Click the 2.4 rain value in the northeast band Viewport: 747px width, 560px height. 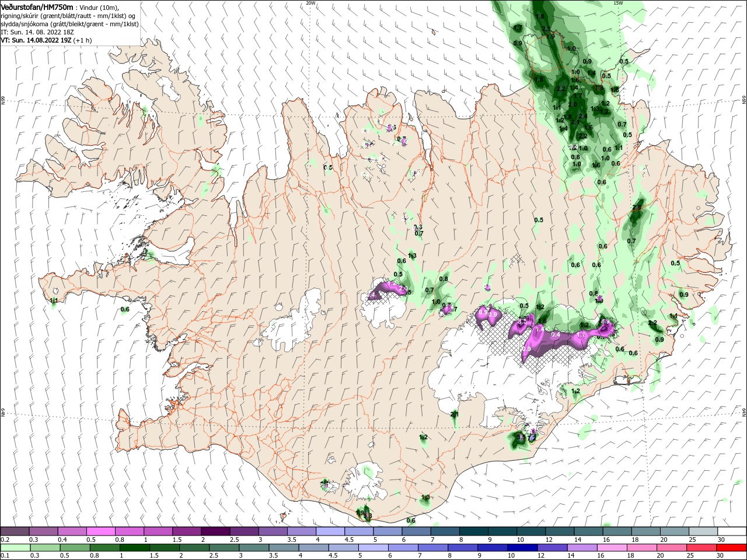click(x=582, y=117)
